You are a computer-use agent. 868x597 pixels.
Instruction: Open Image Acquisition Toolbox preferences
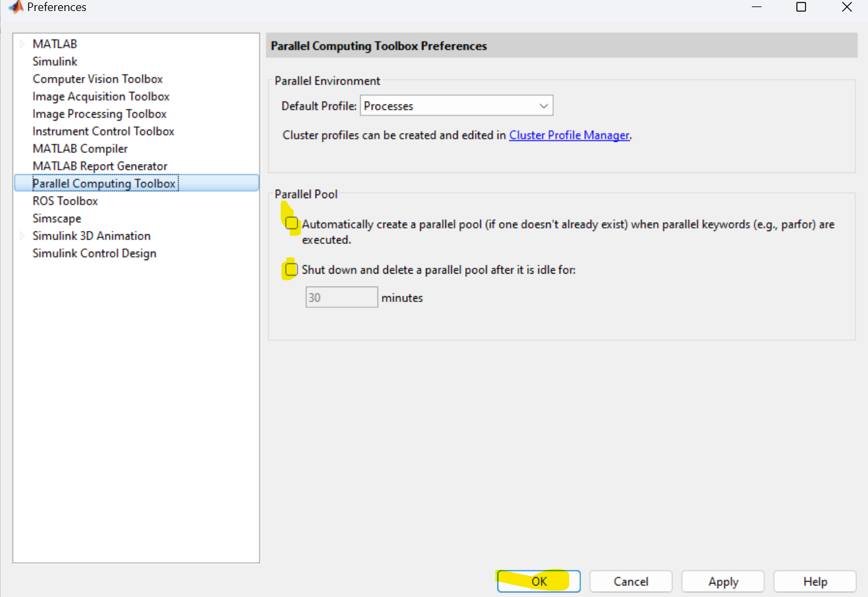click(101, 96)
